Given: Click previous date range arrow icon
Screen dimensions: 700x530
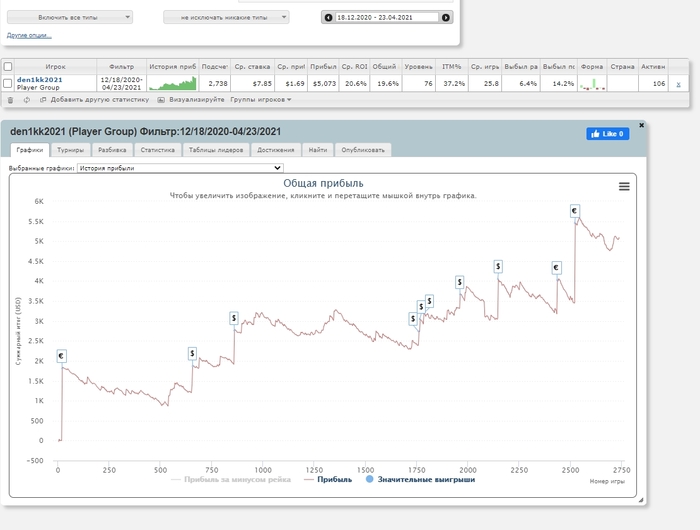Looking at the screenshot, I should point(329,17).
